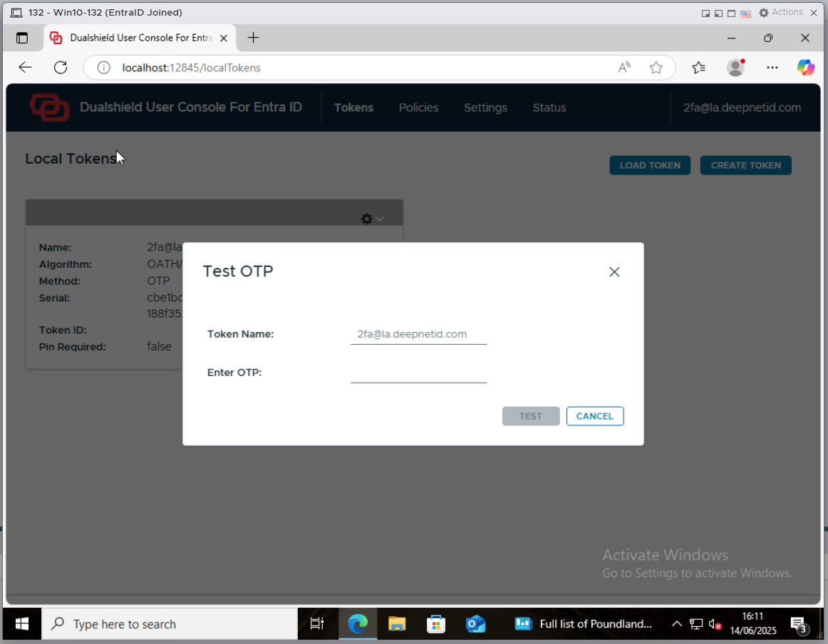Open the 2fa@la.deepnetid.com account menu

click(742, 108)
